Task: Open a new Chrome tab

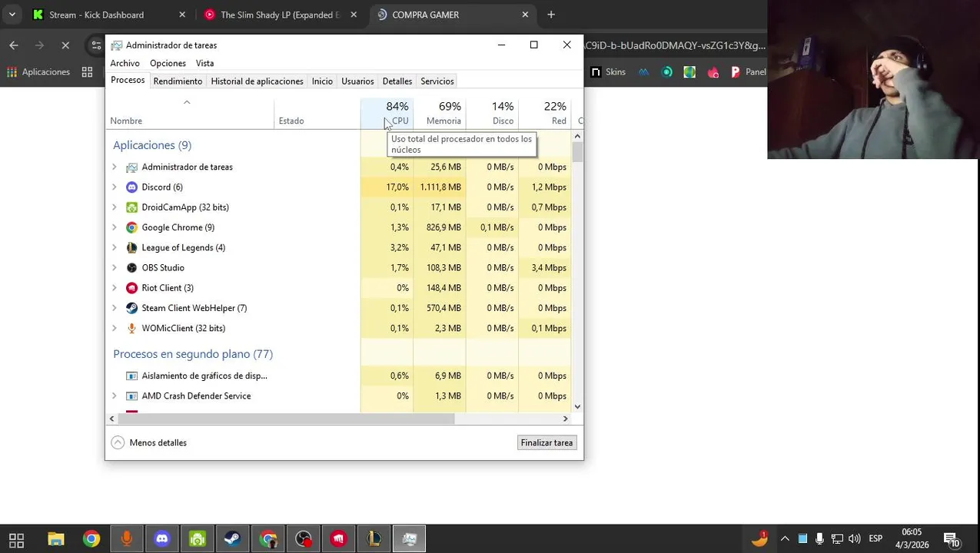Action: (551, 15)
